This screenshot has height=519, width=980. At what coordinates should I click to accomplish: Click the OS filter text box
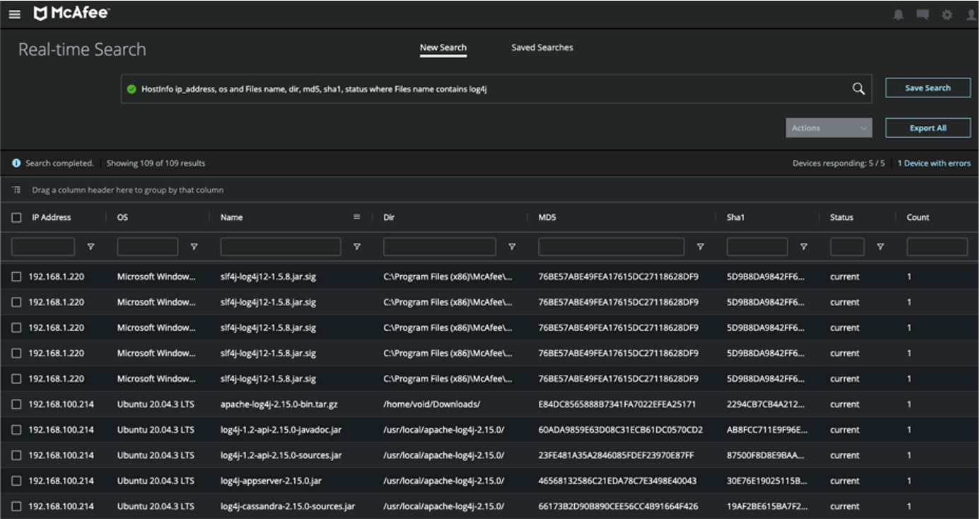click(x=147, y=247)
